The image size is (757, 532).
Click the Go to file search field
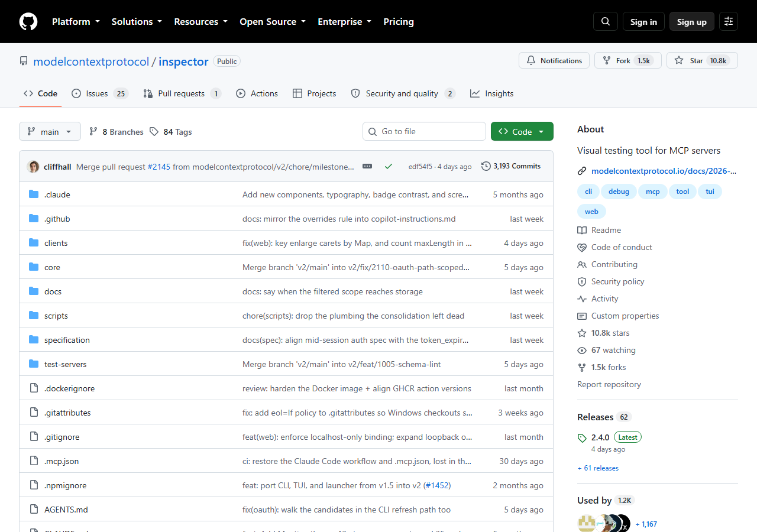pyautogui.click(x=424, y=131)
